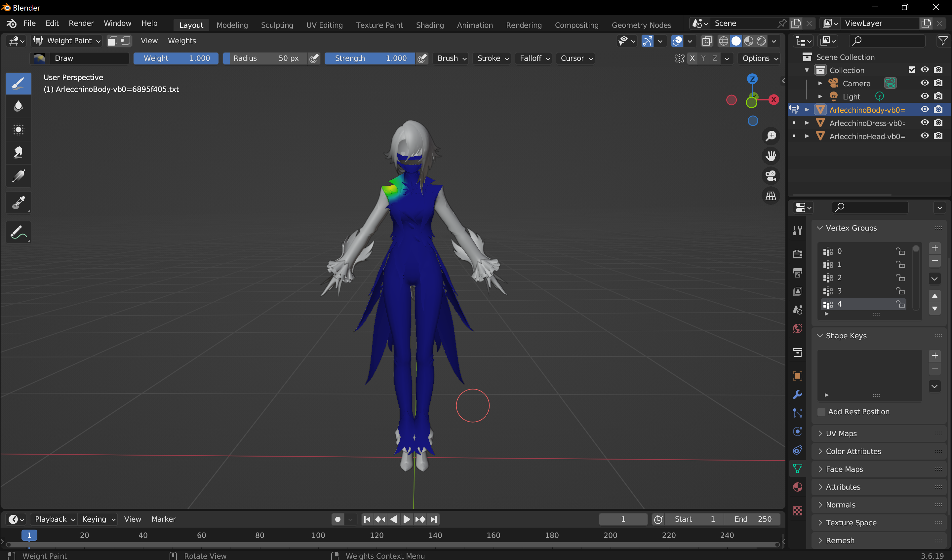This screenshot has width=952, height=560.
Task: Select the Blur weight paint tool
Action: [18, 106]
